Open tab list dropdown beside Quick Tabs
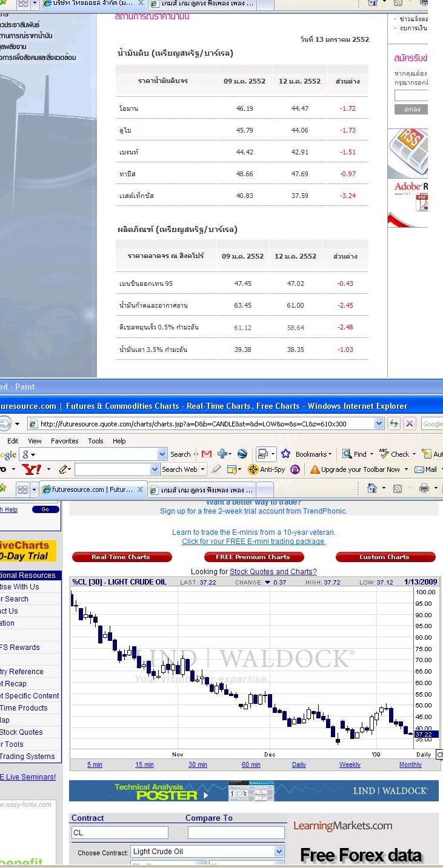Image resolution: width=443 pixels, height=868 pixels. click(x=34, y=489)
